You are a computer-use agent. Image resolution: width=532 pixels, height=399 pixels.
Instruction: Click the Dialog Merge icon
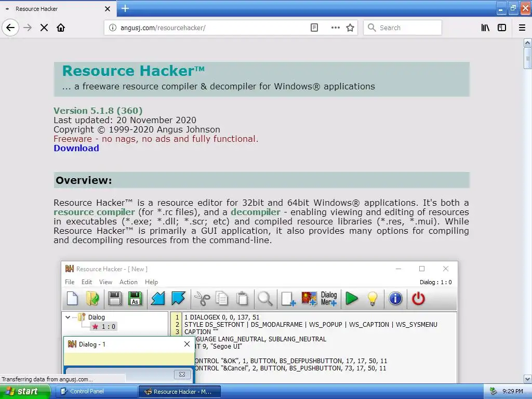pos(329,299)
